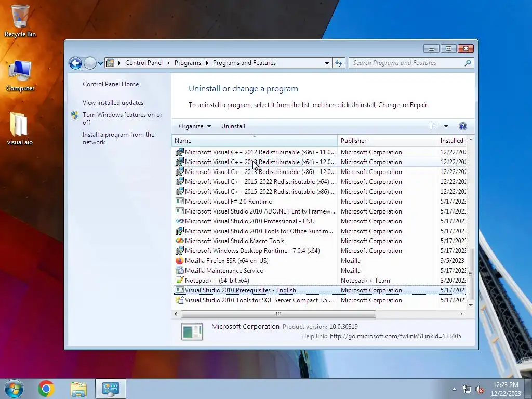
Task: Click the scroll down arrow of the list
Action: pyautogui.click(x=471, y=305)
